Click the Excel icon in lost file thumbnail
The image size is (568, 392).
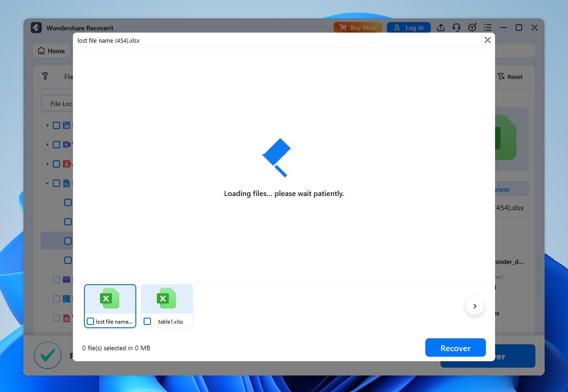[110, 298]
